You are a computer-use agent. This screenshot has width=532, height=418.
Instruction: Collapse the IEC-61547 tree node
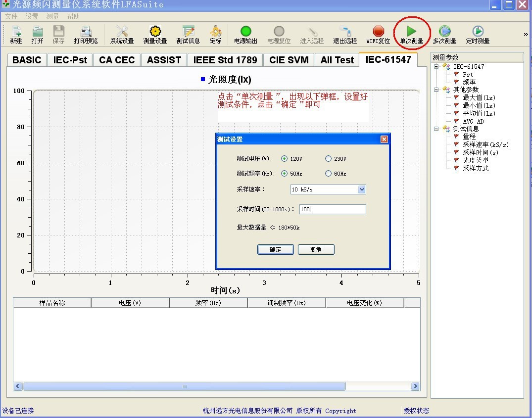coord(436,67)
